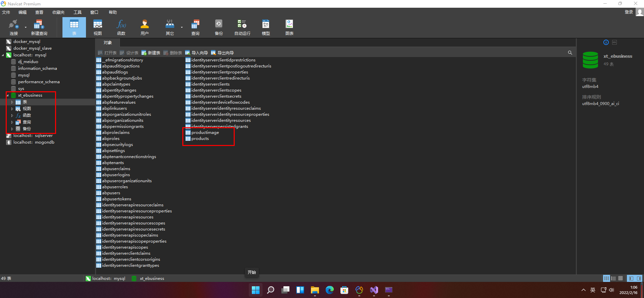This screenshot has height=298, width=644.
Task: Click Windows Start button on taskbar
Action: click(256, 290)
